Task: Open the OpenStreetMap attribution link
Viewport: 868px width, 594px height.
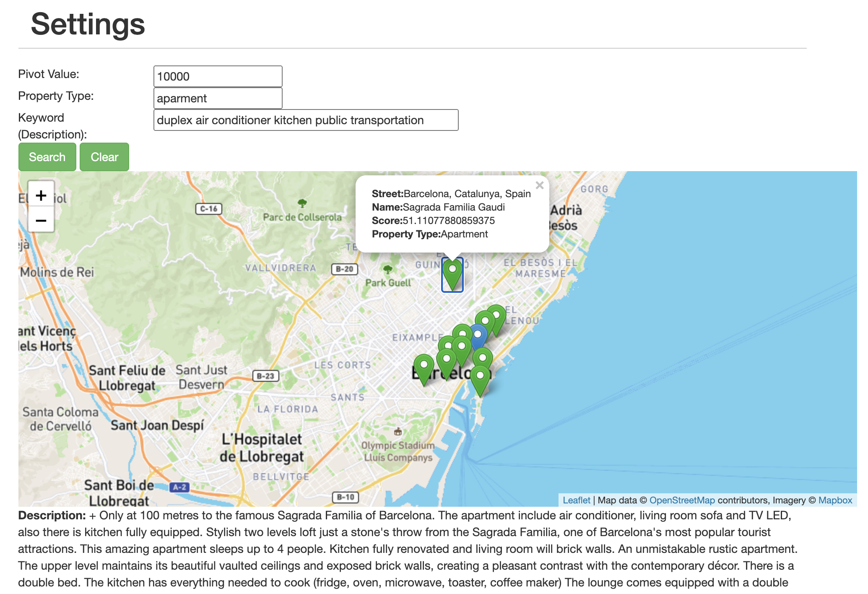Action: [682, 500]
